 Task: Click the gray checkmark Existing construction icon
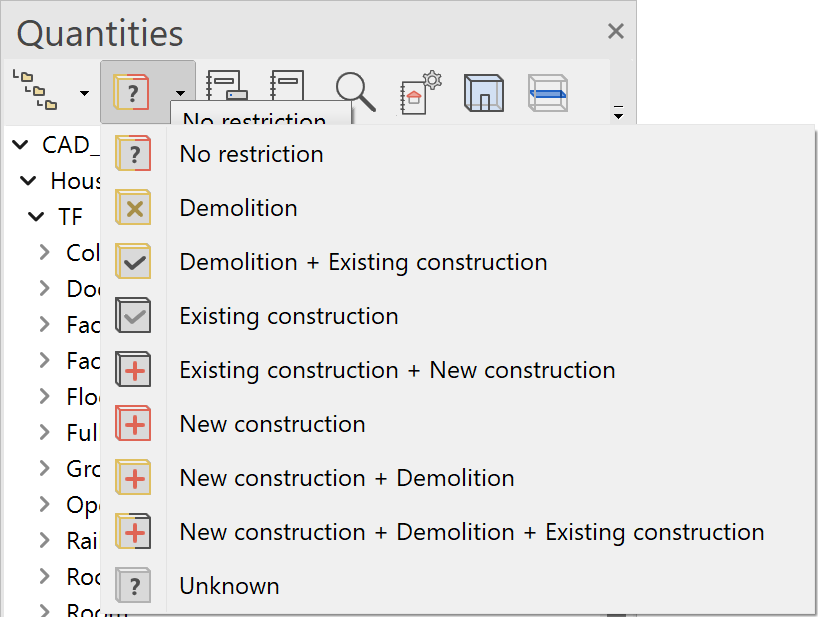[x=133, y=316]
